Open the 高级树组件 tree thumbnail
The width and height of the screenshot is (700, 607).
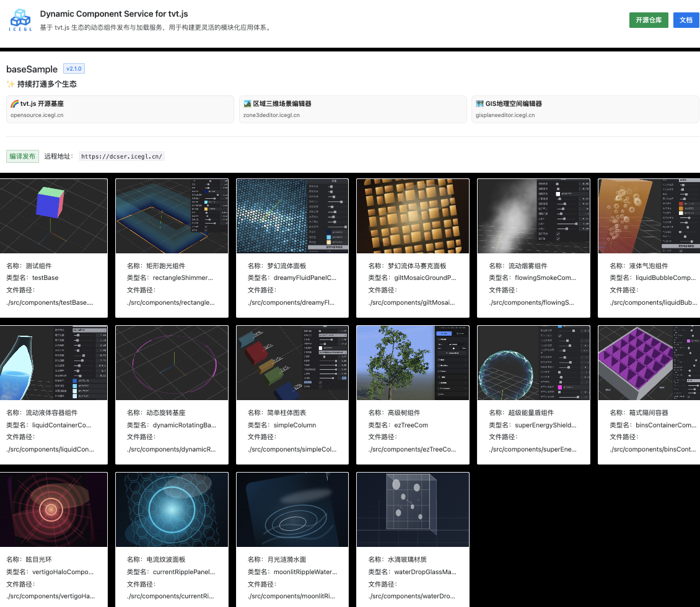coord(413,363)
